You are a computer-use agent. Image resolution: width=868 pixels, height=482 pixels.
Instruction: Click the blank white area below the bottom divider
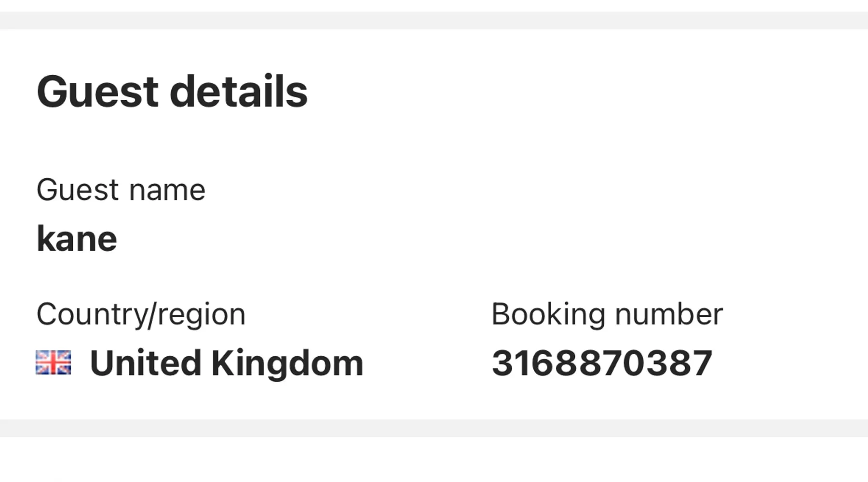(x=434, y=460)
